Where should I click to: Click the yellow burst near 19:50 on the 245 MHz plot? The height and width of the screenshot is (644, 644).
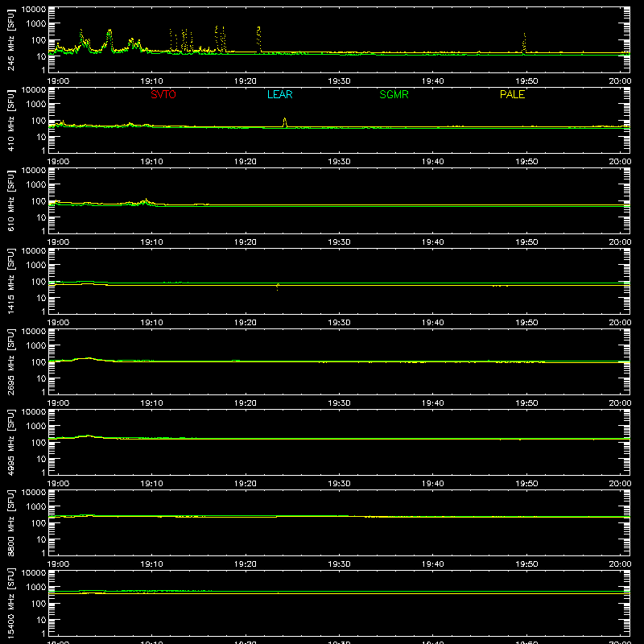pyautogui.click(x=524, y=43)
